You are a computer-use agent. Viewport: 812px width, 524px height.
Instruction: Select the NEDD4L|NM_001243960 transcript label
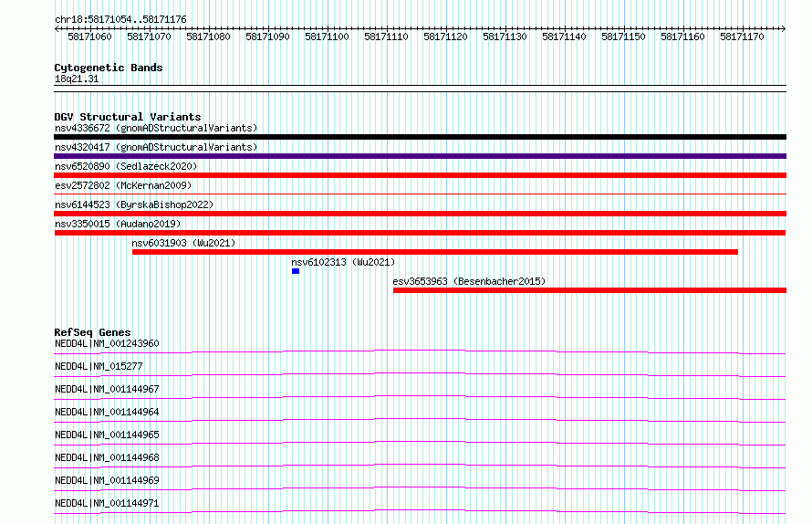point(107,343)
